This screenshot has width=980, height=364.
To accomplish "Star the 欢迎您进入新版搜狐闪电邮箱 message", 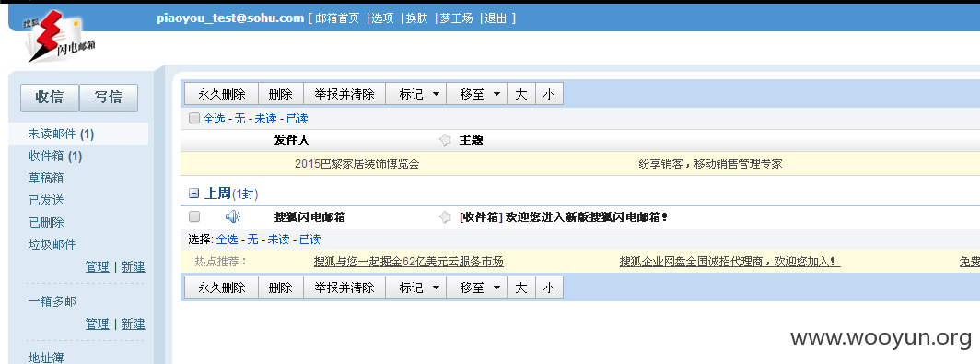I will click(x=445, y=217).
